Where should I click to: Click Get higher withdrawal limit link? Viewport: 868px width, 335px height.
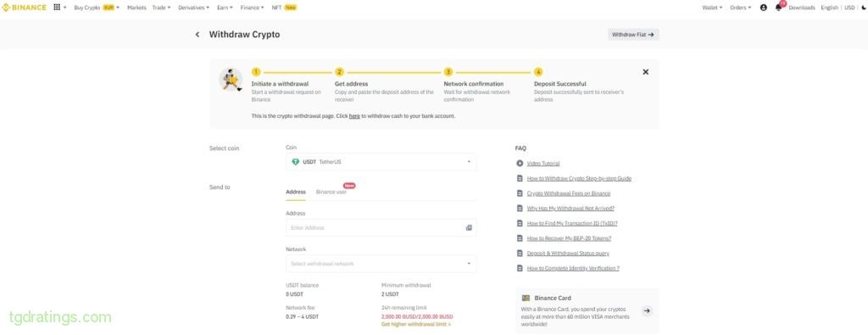pyautogui.click(x=415, y=324)
